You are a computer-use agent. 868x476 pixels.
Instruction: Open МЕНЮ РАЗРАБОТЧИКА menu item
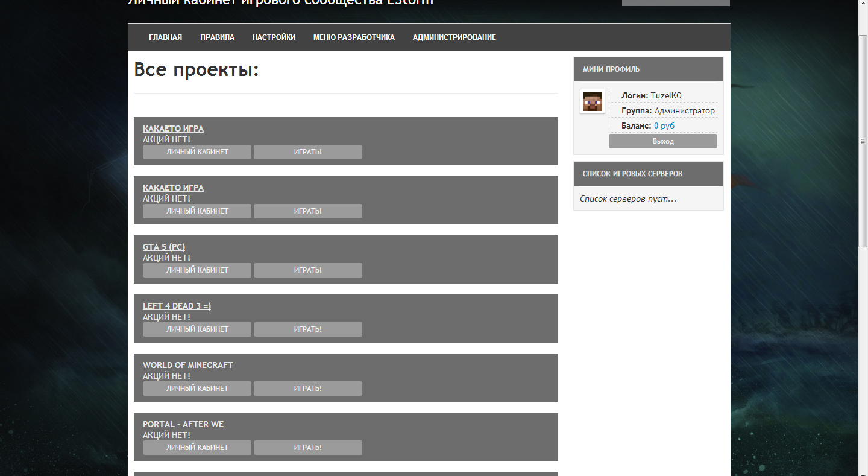[354, 37]
